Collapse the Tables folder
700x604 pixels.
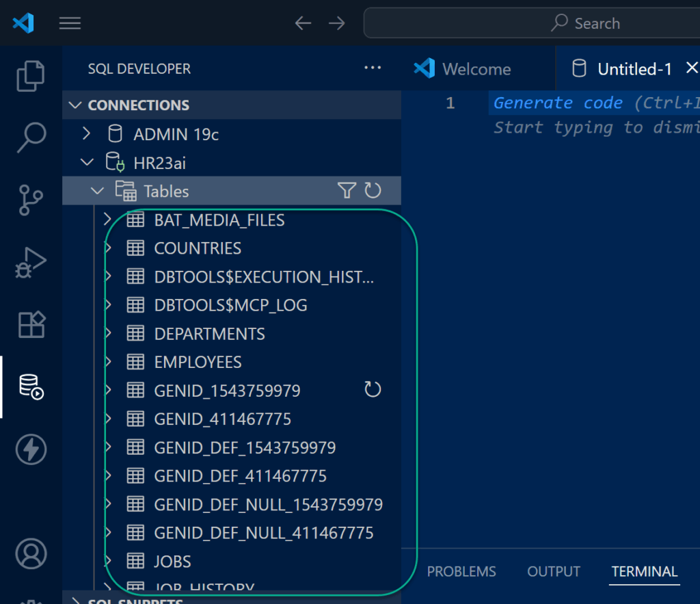pyautogui.click(x=98, y=192)
